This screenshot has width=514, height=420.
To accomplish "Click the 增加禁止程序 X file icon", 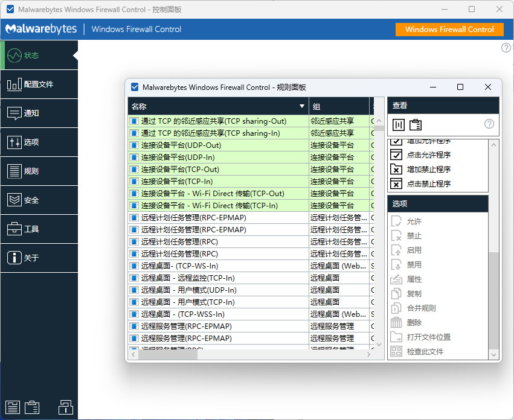I will [x=396, y=169].
